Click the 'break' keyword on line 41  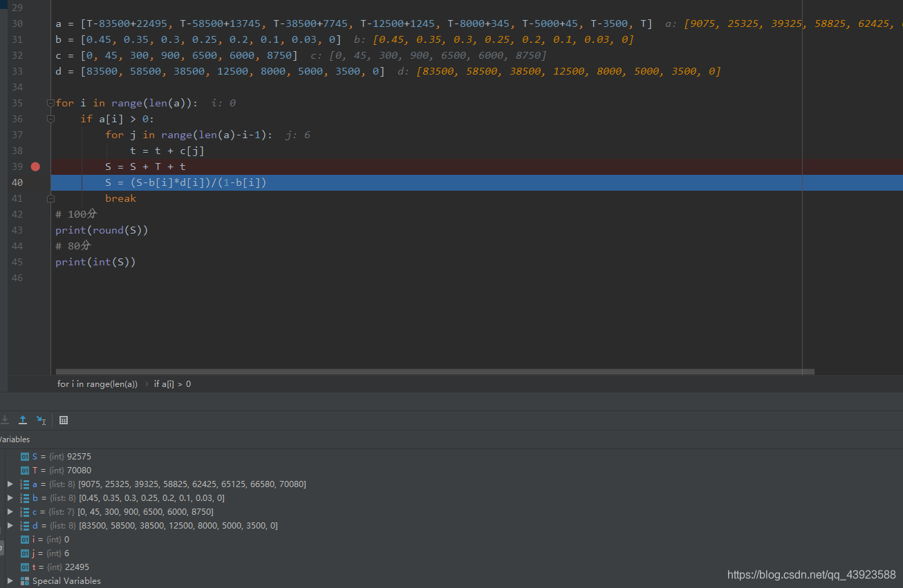tap(120, 198)
